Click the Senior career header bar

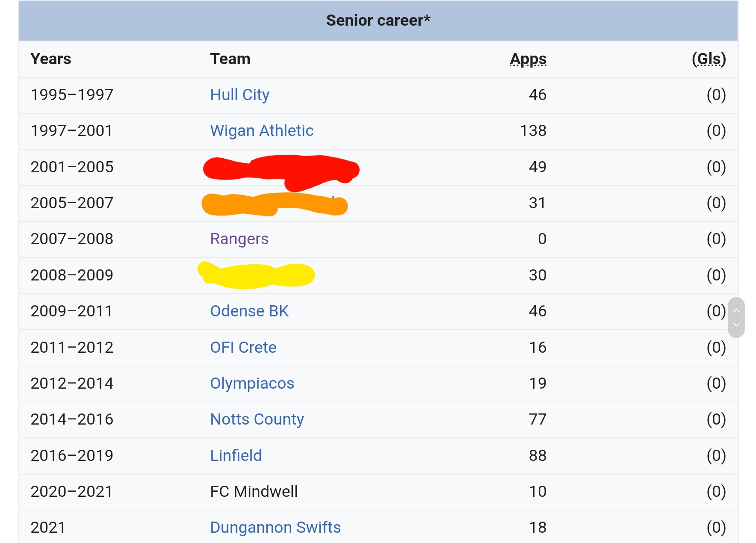coord(378,21)
